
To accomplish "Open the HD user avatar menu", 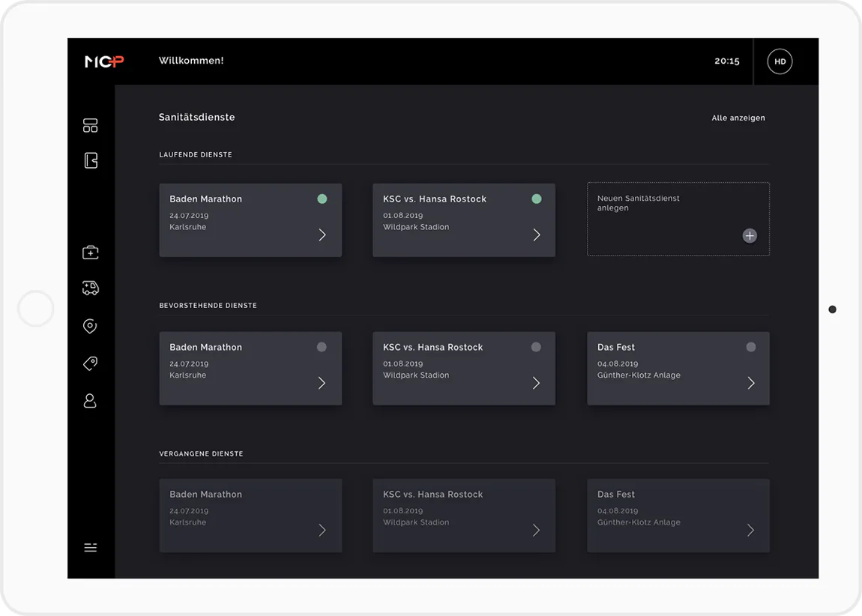I will coord(780,61).
